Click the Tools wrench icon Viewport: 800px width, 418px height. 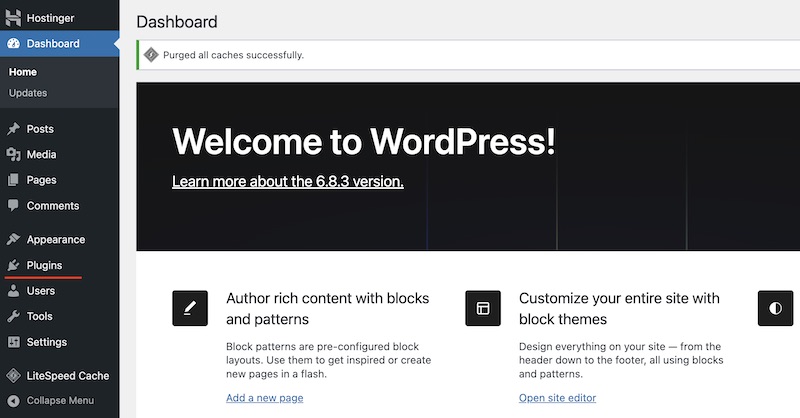click(14, 316)
